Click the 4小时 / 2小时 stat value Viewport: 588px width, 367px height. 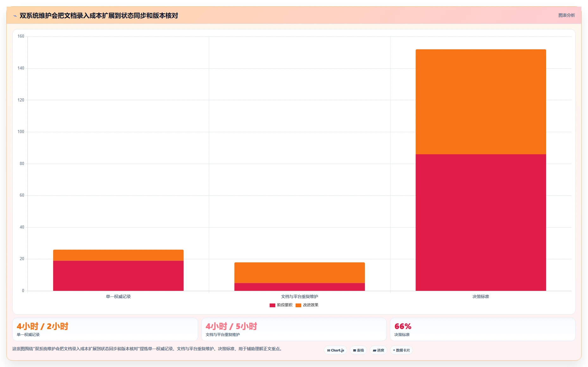click(42, 326)
